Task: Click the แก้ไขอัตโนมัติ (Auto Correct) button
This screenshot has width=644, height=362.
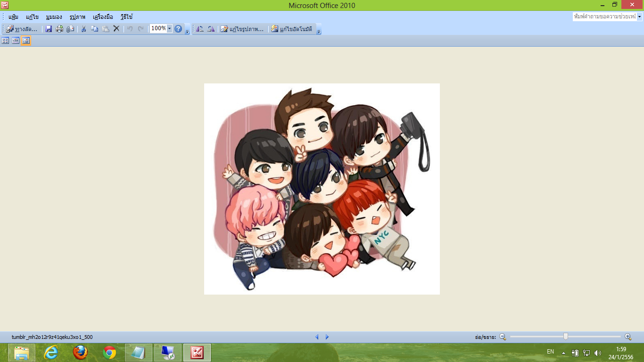Action: (292, 29)
